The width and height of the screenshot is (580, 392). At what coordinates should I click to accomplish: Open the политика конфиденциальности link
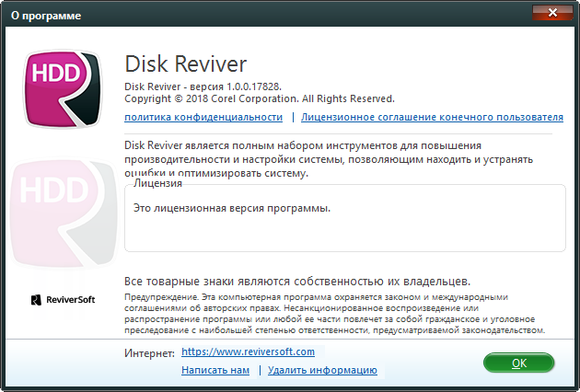click(x=203, y=118)
